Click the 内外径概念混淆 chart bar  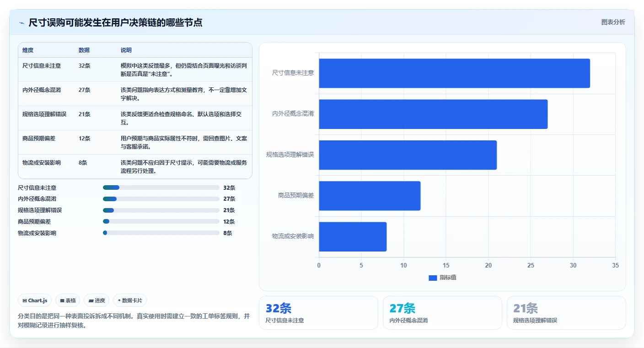click(433, 114)
